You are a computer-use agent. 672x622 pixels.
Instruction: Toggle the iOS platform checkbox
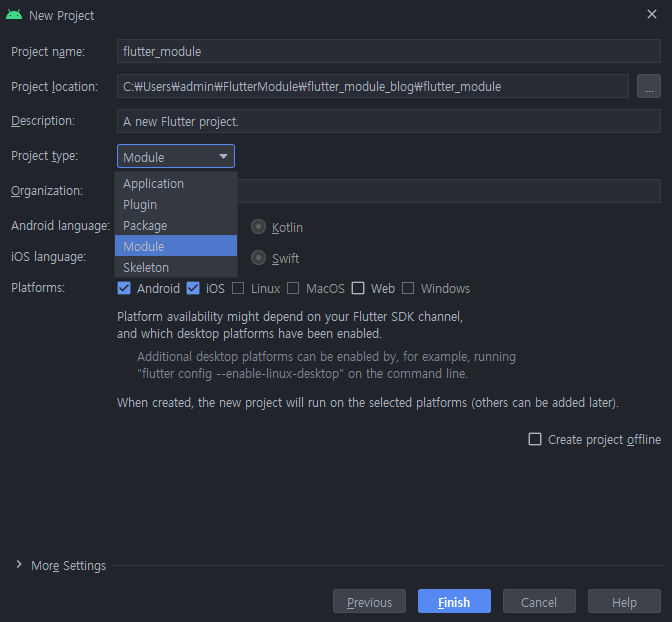pyautogui.click(x=194, y=288)
